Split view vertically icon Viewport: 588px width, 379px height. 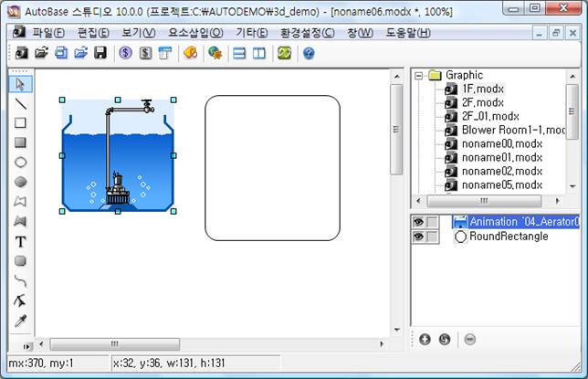point(259,53)
